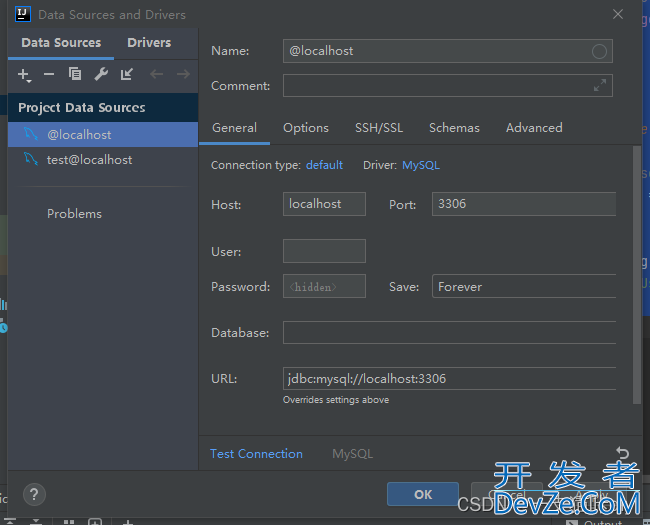
Task: Click the Project Data Sources header
Action: (103, 107)
